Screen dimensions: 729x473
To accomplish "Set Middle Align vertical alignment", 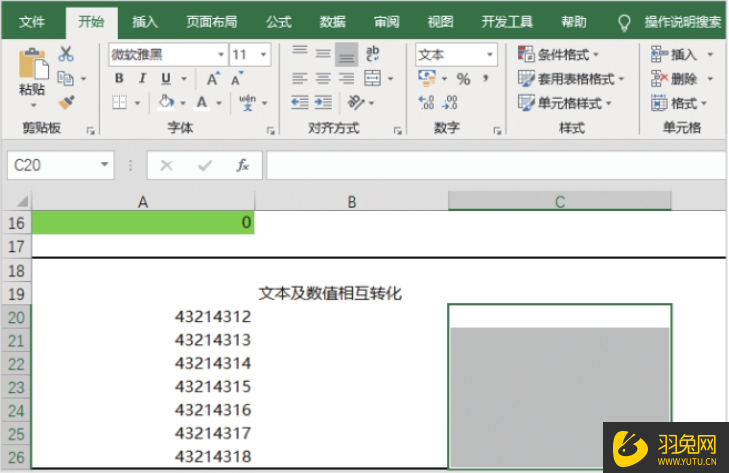I will pyautogui.click(x=323, y=54).
